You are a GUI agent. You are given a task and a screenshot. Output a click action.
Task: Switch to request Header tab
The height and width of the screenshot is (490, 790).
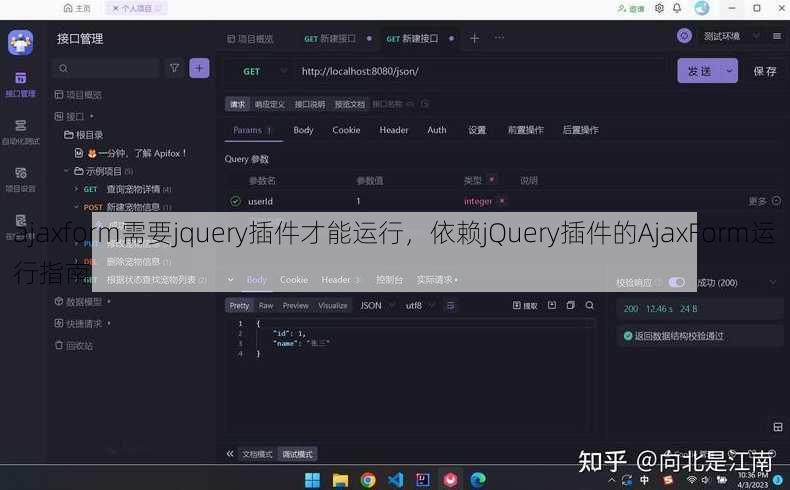(393, 130)
